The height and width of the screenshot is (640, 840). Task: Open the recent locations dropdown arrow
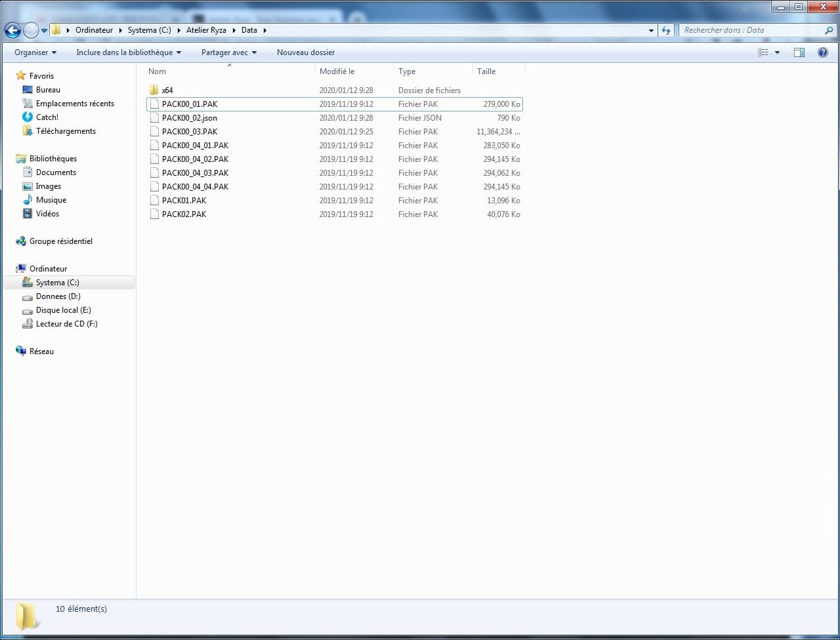[x=44, y=30]
